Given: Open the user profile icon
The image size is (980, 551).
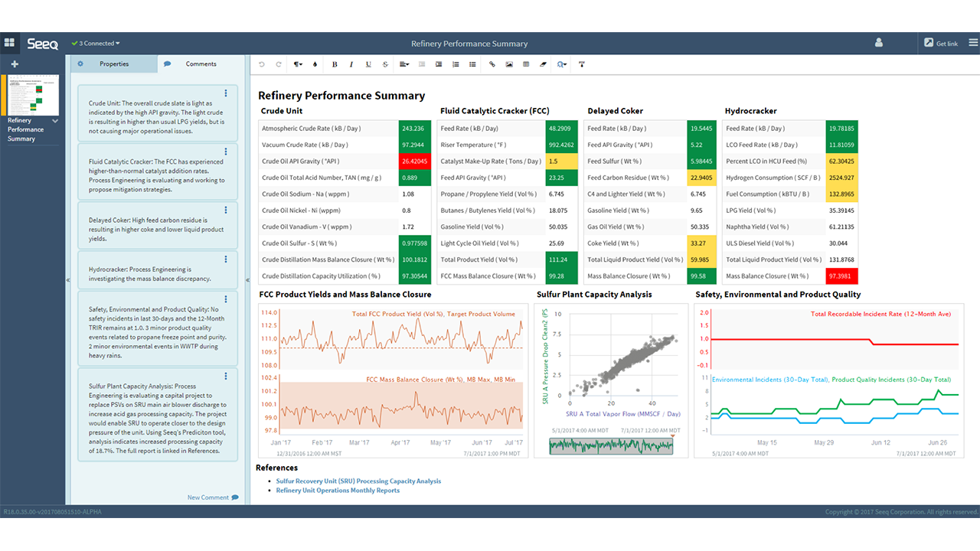Looking at the screenshot, I should pos(878,44).
